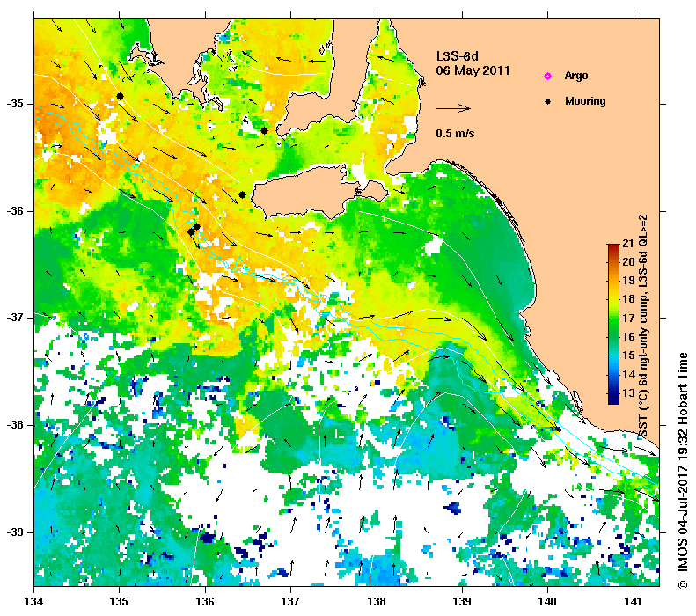Click color bar value '17'
Viewport: 696px width, 616px height.
click(x=628, y=319)
